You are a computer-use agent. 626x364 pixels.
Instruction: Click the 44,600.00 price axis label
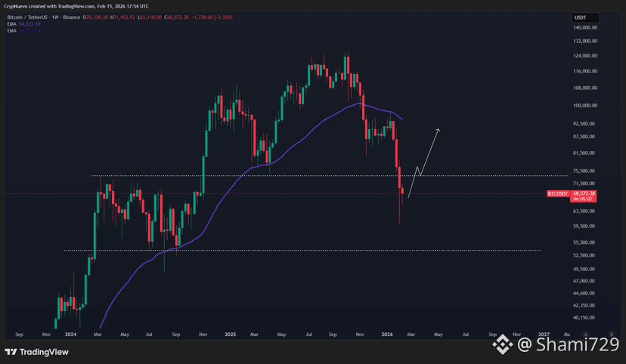(586, 294)
